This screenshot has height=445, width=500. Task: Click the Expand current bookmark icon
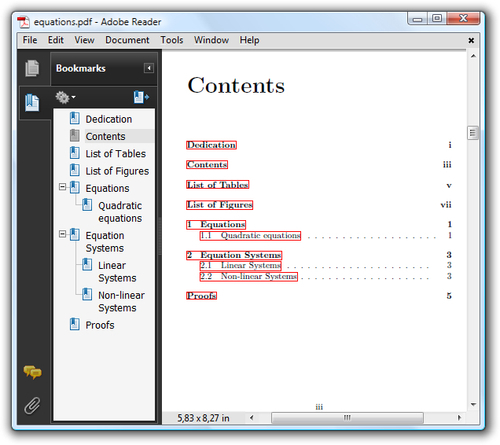coord(141,97)
